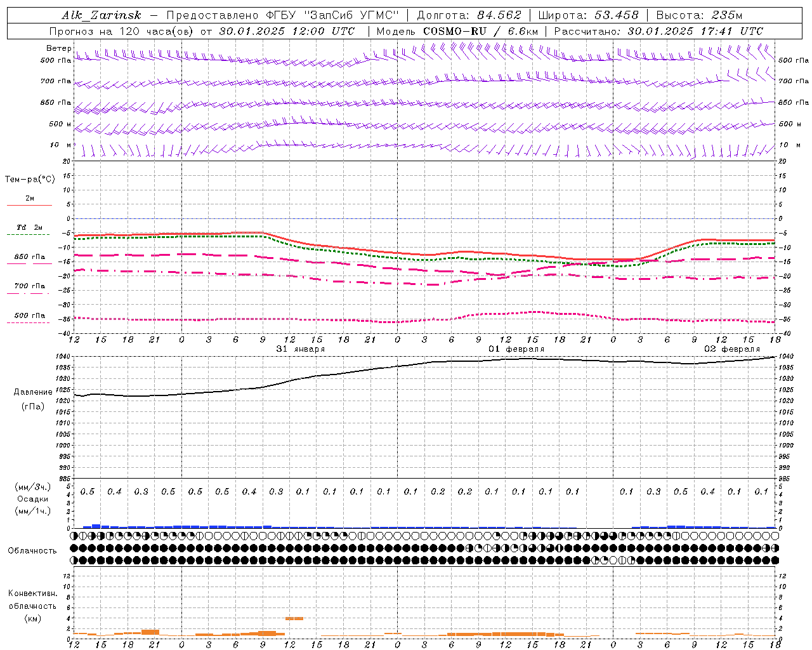
Task: Click the Тем-ра(°C) temperature panel label
Action: coord(30,180)
